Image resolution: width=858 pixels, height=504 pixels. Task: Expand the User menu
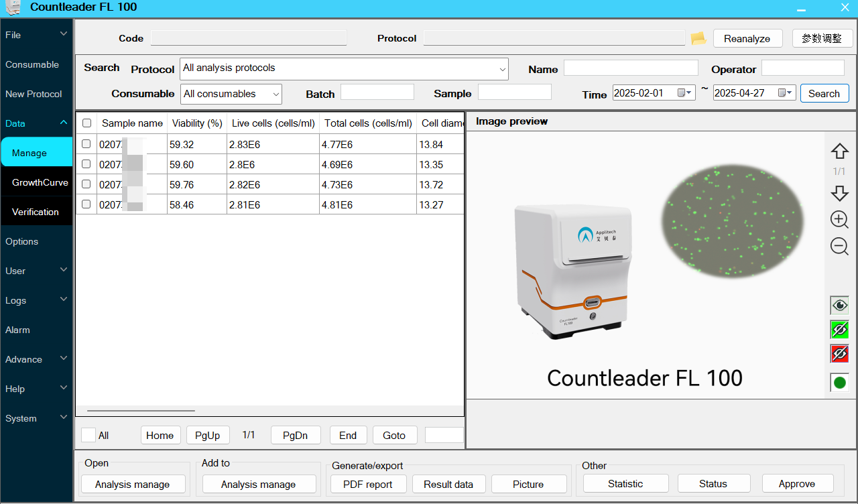click(x=36, y=271)
